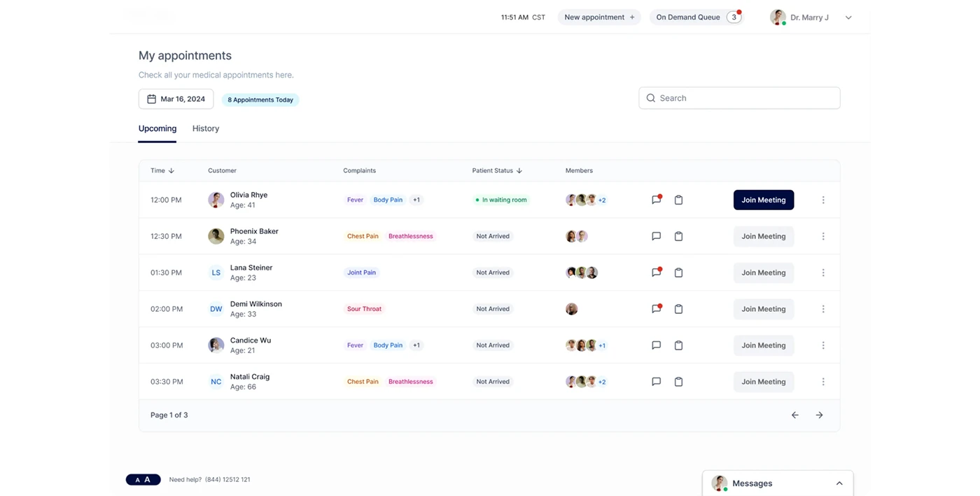
Task: Click Candice Wu's +1 members indicator
Action: coord(602,346)
